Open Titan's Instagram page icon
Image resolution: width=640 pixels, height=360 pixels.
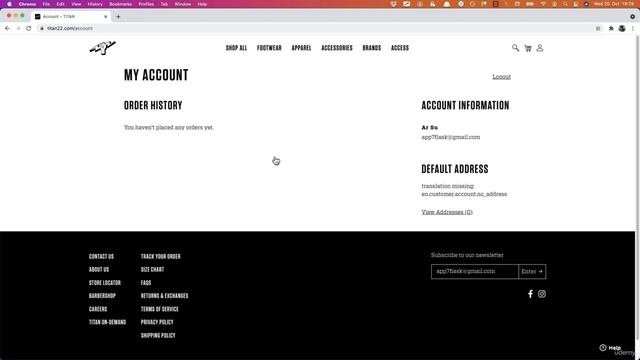[542, 294]
